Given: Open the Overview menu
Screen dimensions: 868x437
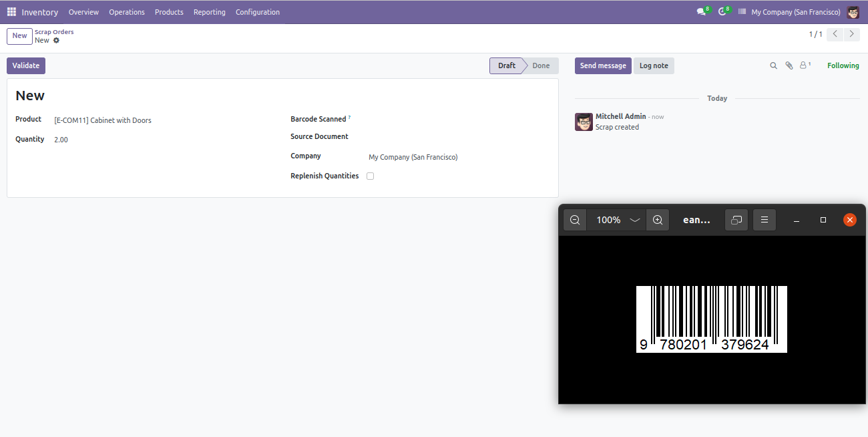Looking at the screenshot, I should [x=83, y=12].
